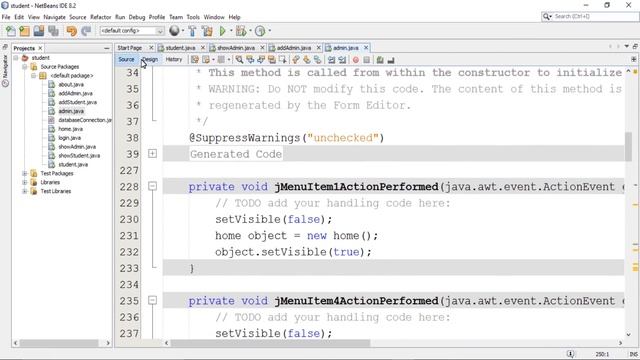This screenshot has width=640, height=360.
Task: Collapse jMenuItem4ActionPerformed method at line 235
Action: pos(152,300)
